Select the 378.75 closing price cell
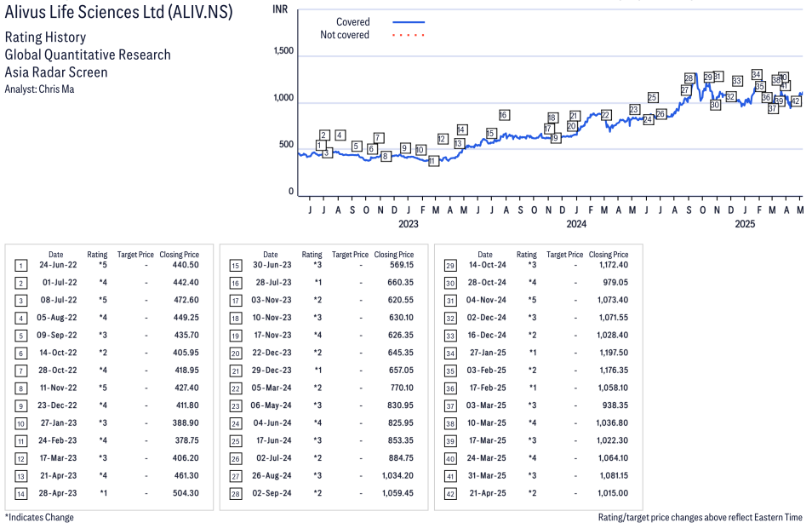The image size is (812, 523). [187, 440]
